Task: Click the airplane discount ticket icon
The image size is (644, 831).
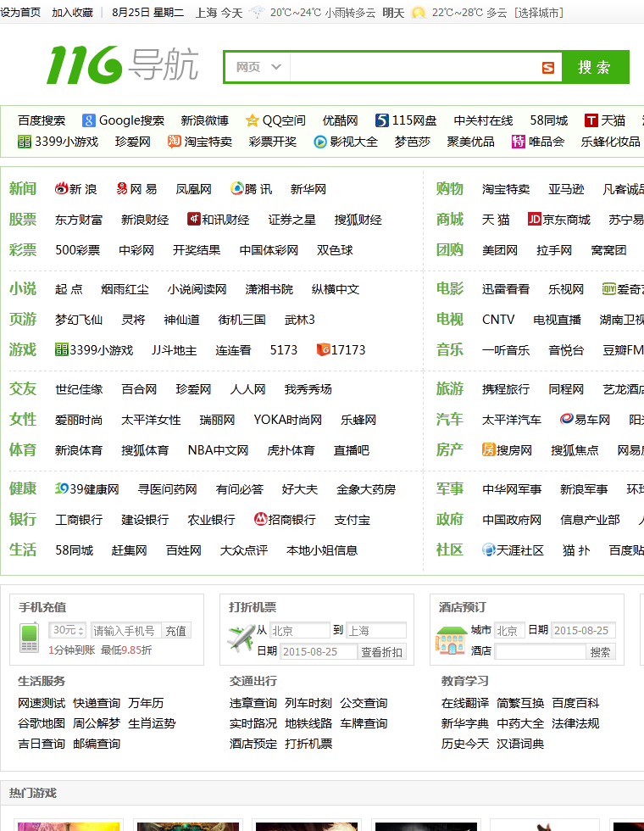Action: (x=241, y=639)
